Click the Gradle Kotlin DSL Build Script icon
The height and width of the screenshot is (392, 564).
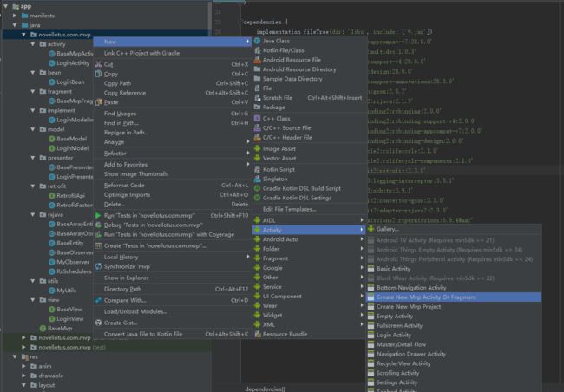click(257, 188)
